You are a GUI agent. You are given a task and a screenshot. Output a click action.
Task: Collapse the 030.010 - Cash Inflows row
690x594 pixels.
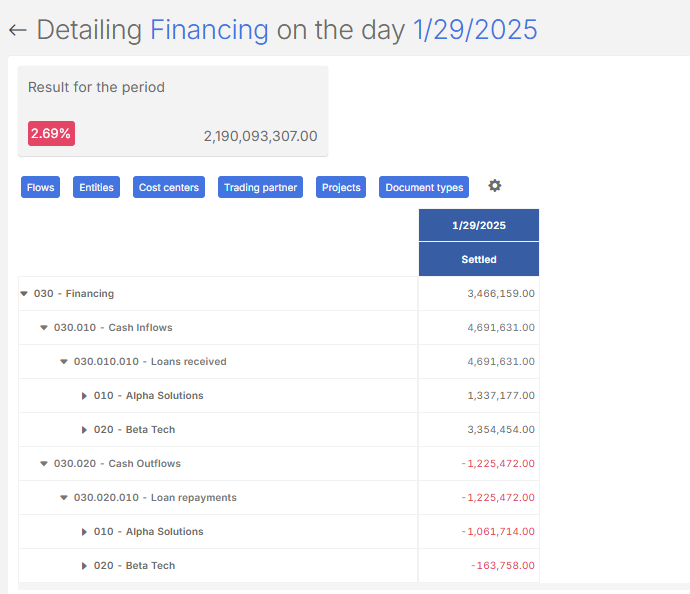click(44, 328)
